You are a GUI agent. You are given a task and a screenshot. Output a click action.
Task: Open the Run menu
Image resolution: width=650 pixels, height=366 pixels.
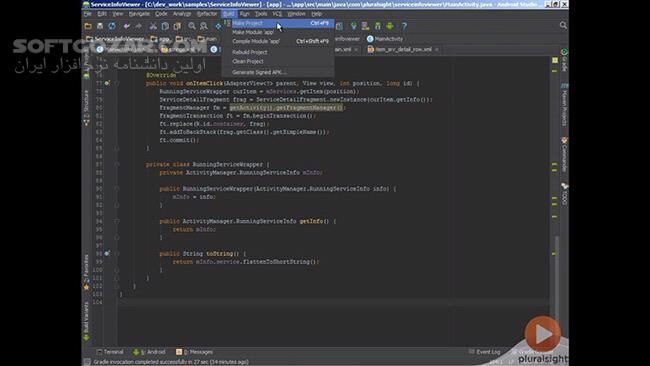(245, 14)
